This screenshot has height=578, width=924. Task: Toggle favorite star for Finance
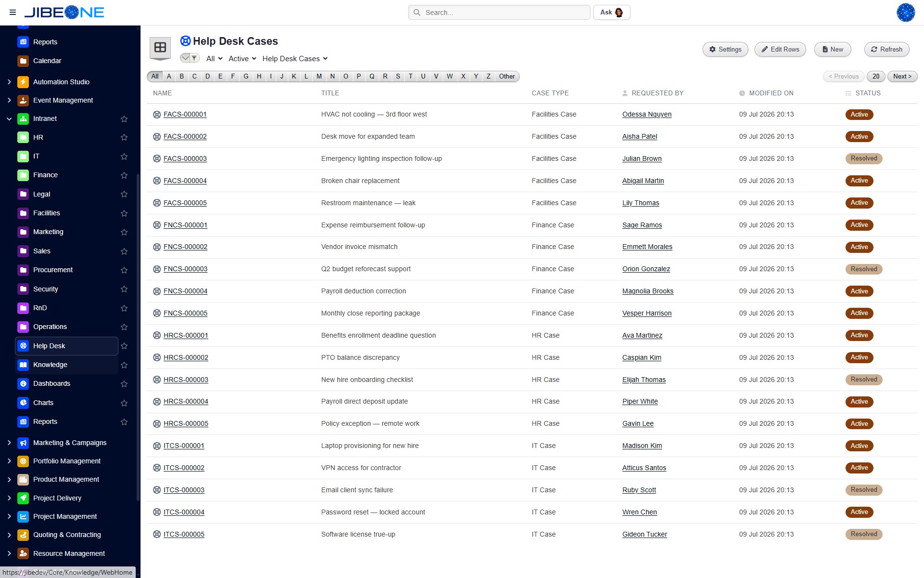click(x=124, y=175)
